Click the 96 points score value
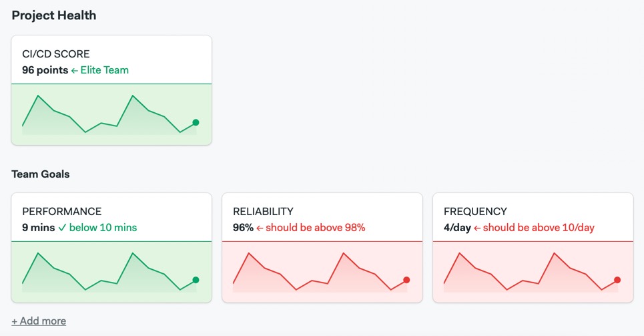 pyautogui.click(x=45, y=70)
